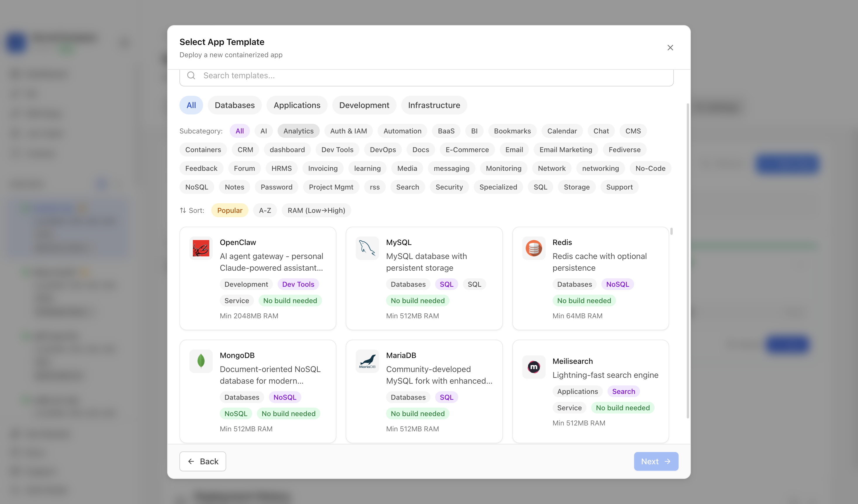Viewport: 858px width, 504px height.
Task: Close the Select App Template dialog
Action: [x=670, y=48]
